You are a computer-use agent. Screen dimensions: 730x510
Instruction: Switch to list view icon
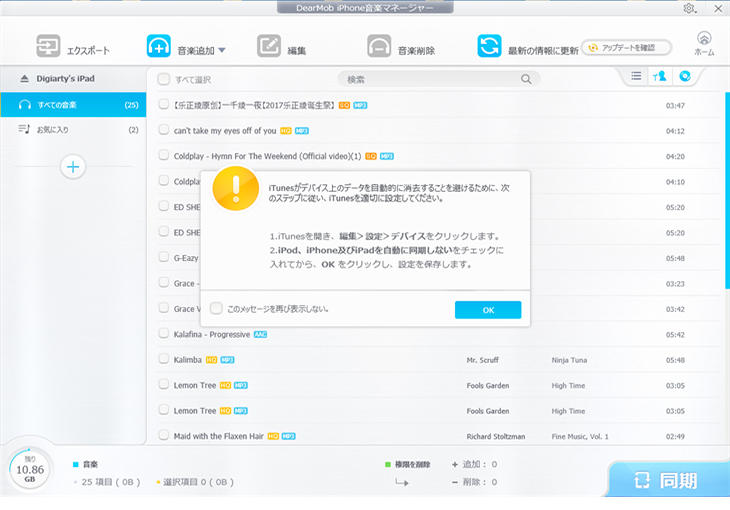636,76
